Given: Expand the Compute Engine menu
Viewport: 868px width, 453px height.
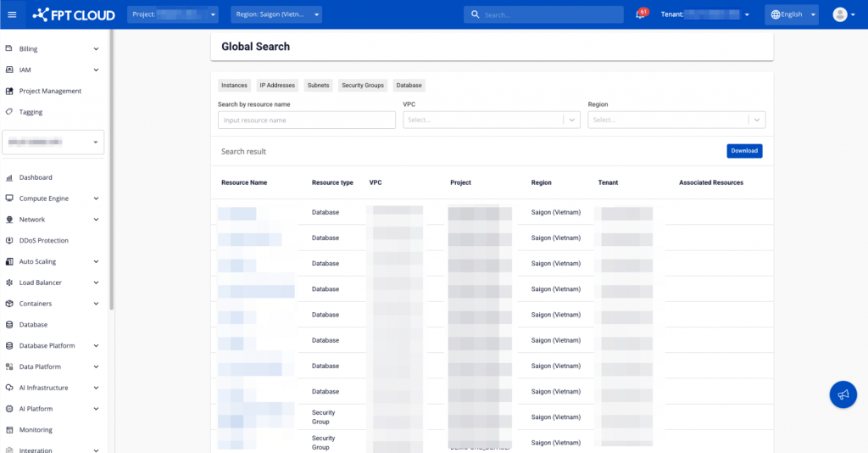Looking at the screenshot, I should click(56, 199).
